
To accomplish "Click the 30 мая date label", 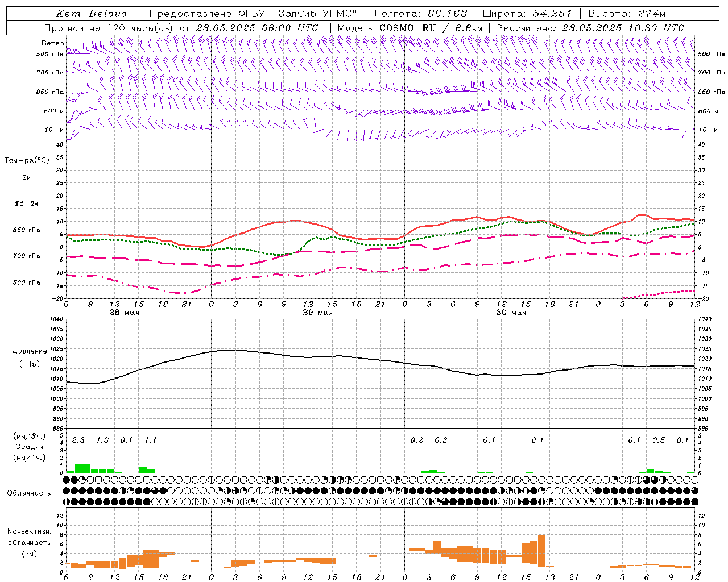I will [511, 313].
